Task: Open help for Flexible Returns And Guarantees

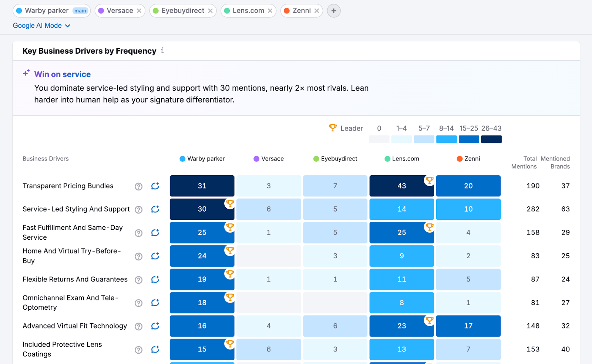Action: (138, 280)
